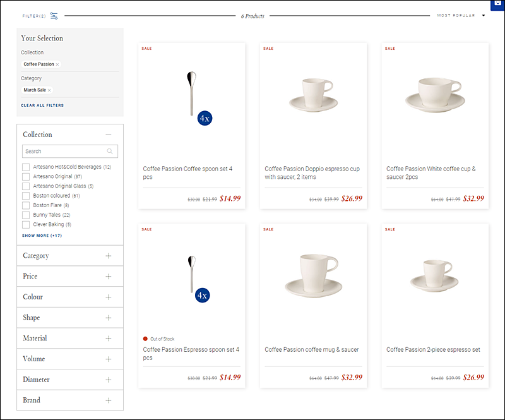Image resolution: width=505 pixels, height=420 pixels.
Task: Focus the Collection search field
Action: click(x=70, y=151)
